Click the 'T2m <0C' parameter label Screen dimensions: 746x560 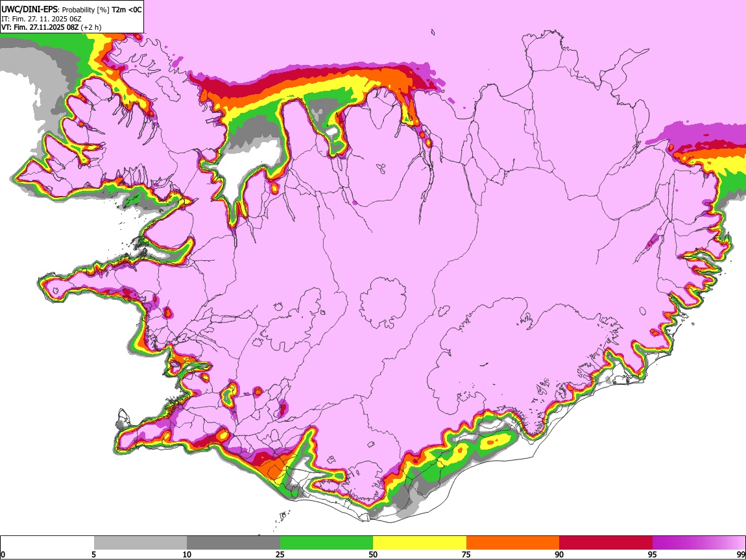(126, 10)
